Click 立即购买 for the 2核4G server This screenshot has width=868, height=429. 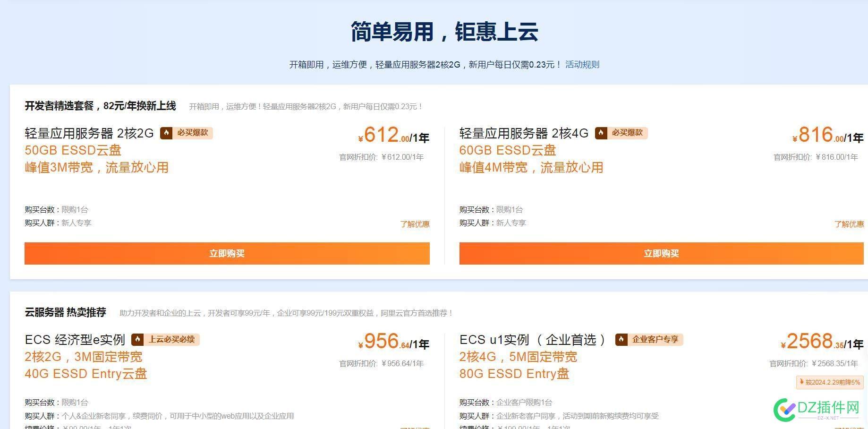point(661,253)
